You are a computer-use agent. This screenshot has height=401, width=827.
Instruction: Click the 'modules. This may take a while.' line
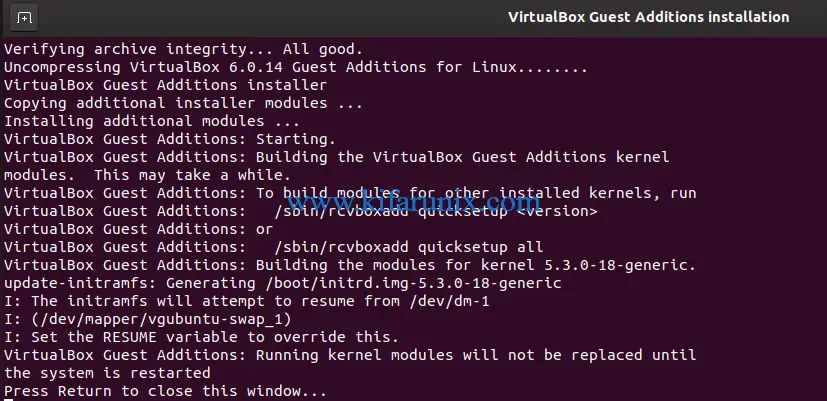coord(142,175)
